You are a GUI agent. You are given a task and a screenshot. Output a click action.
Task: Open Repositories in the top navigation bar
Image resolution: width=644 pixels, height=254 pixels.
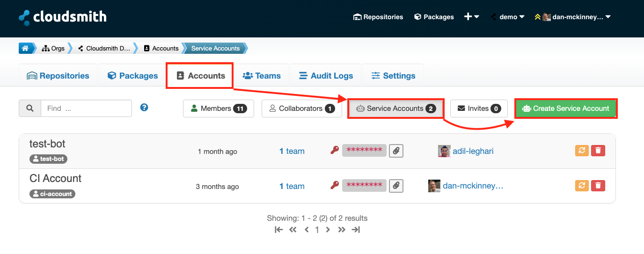click(378, 17)
